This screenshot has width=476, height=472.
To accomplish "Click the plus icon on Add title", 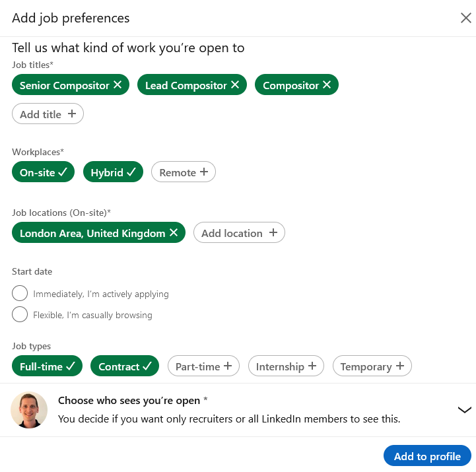I will click(x=72, y=114).
